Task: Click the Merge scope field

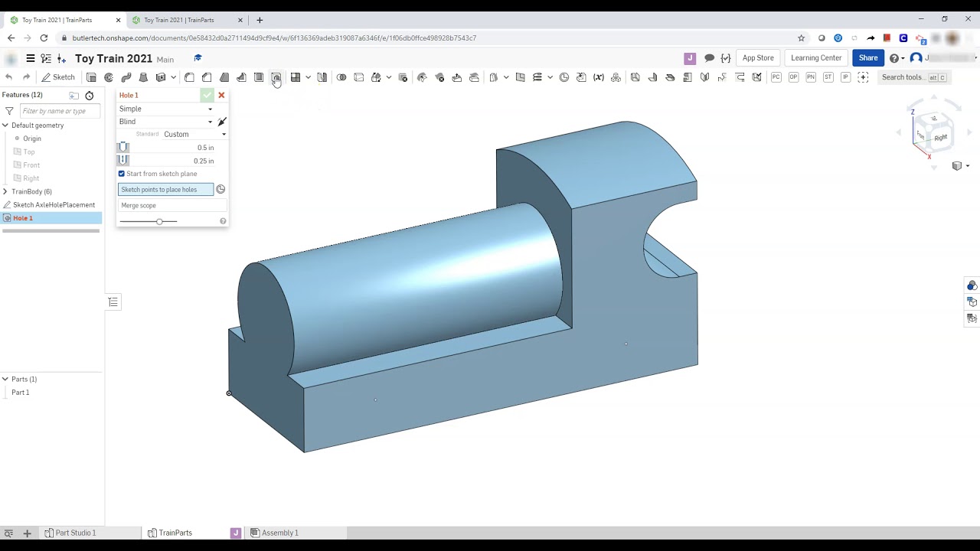Action: pyautogui.click(x=172, y=206)
